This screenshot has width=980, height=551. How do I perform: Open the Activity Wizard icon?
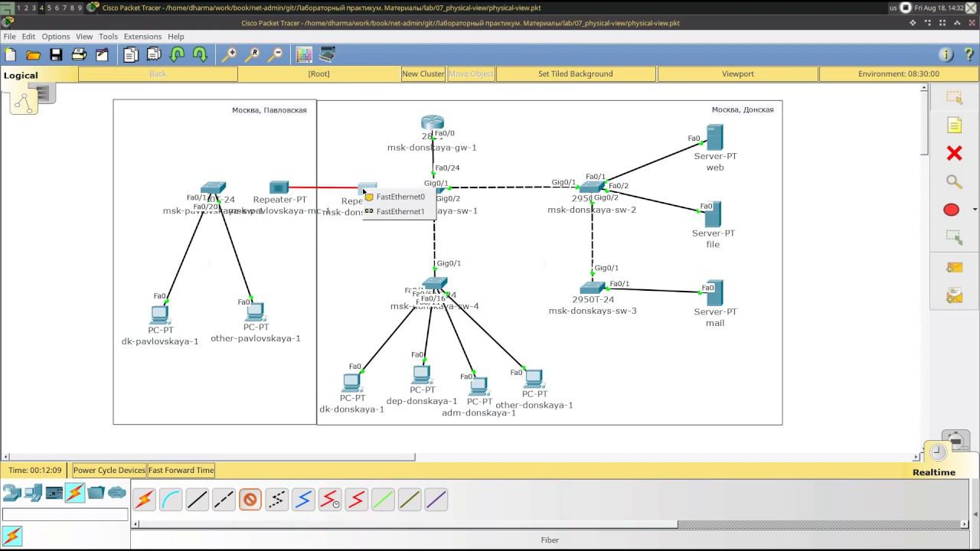pyautogui.click(x=102, y=54)
